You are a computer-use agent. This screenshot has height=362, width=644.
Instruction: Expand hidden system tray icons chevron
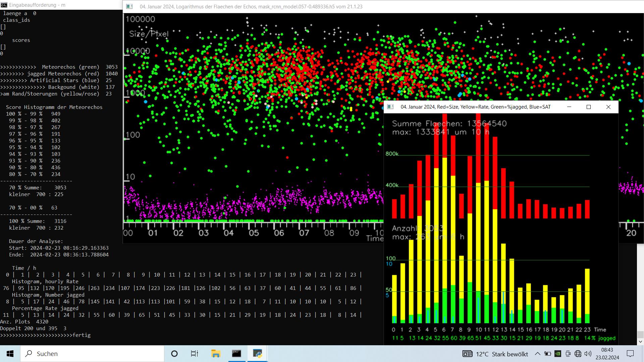coord(537,354)
